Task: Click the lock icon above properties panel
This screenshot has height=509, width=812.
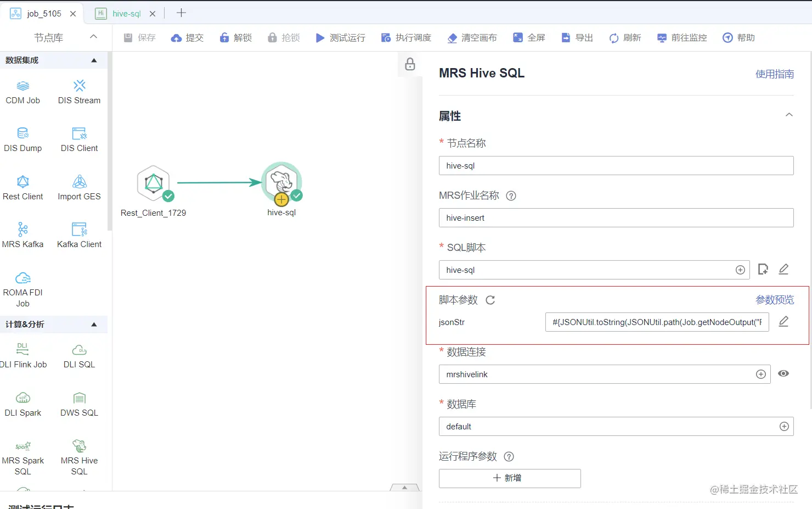Action: [410, 64]
